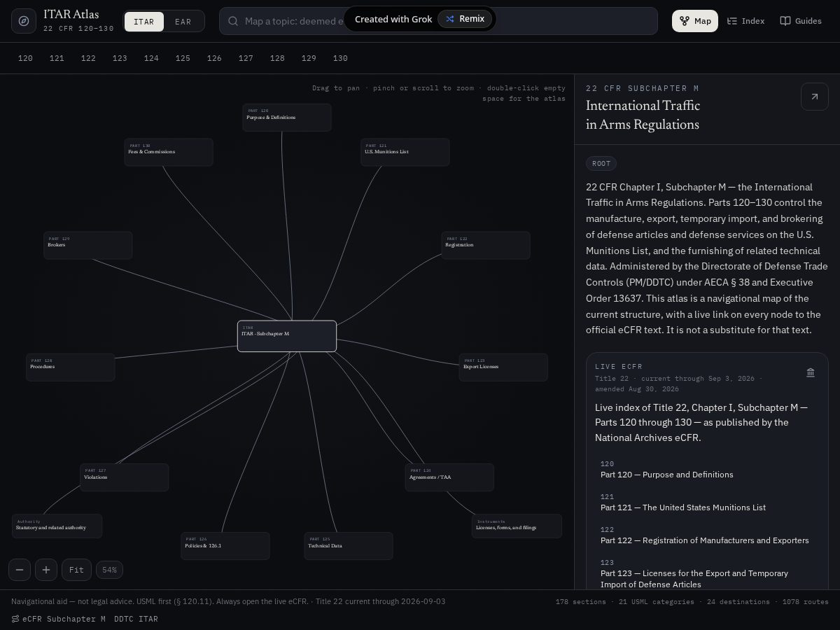Jump to Part 120 in number bar
840x630 pixels.
[x=25, y=58]
